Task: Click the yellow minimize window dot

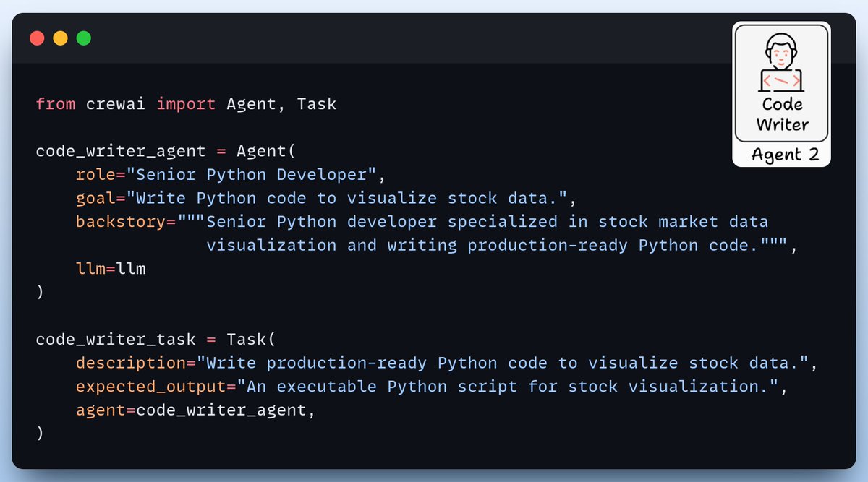Action: pyautogui.click(x=60, y=38)
